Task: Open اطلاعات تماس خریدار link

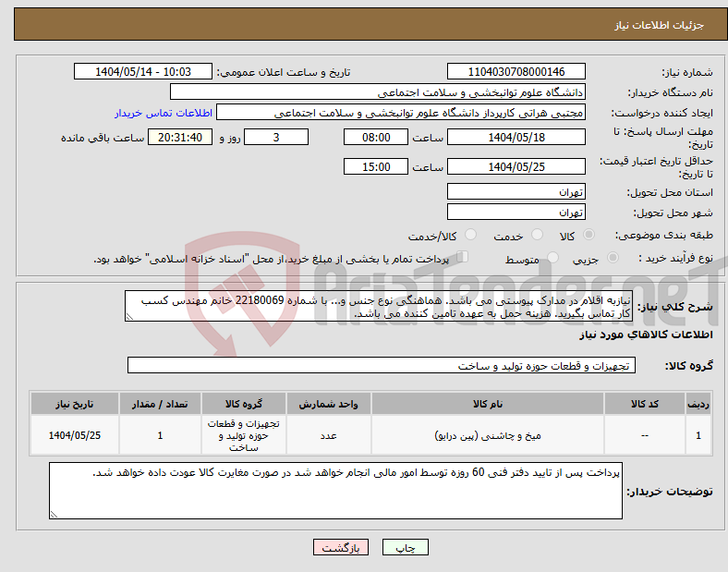Action: (164, 113)
